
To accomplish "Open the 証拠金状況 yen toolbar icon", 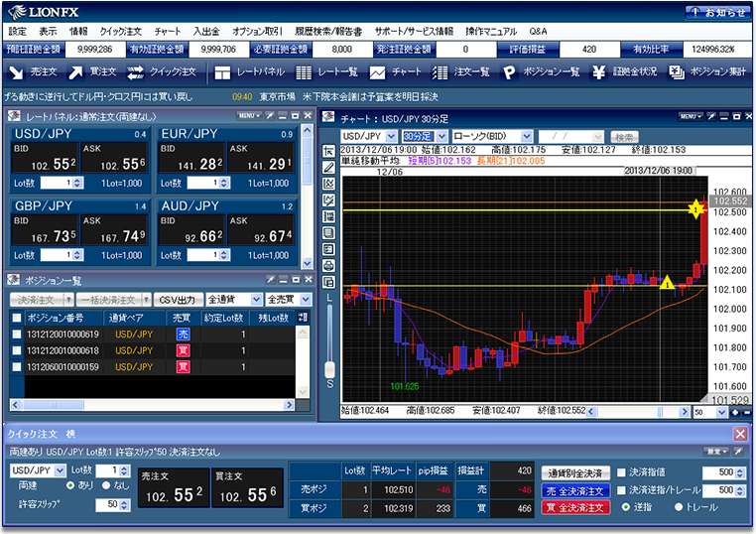I will tap(598, 72).
